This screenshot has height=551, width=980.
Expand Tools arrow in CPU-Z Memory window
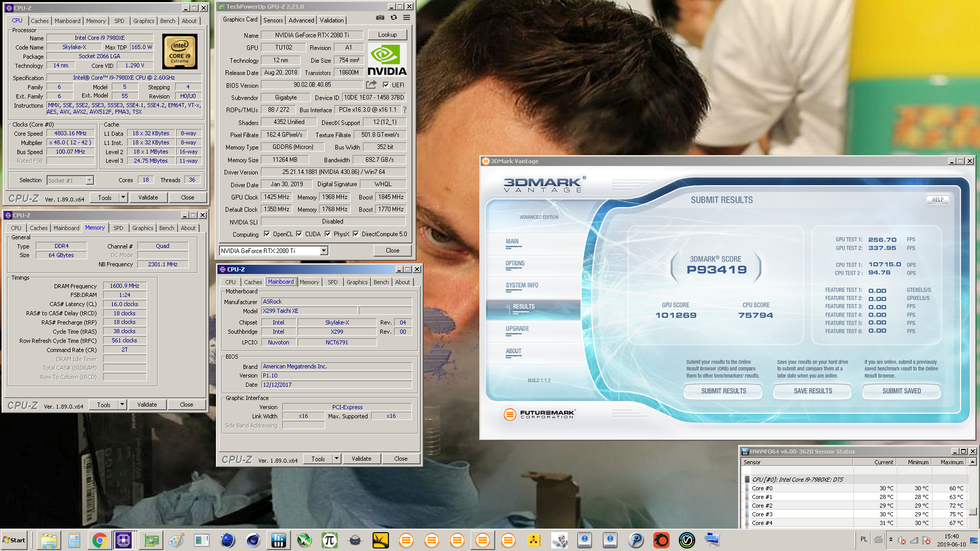[x=122, y=405]
